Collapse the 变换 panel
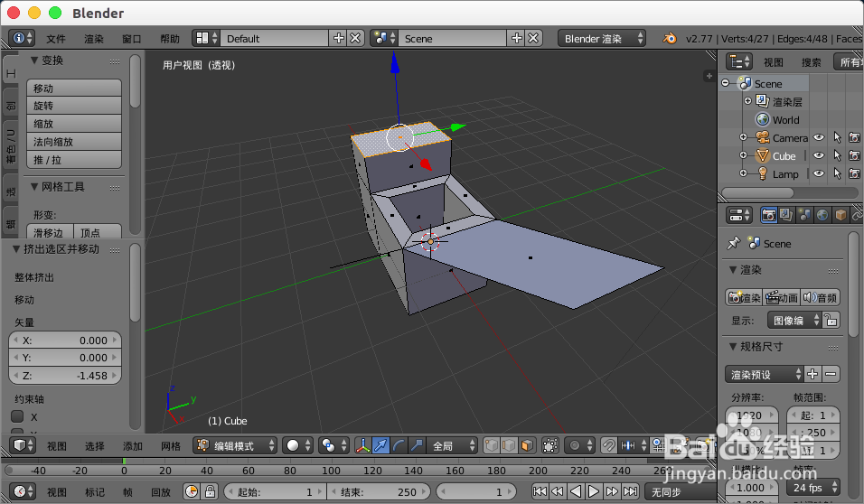Image resolution: width=864 pixels, height=504 pixels. (x=34, y=60)
